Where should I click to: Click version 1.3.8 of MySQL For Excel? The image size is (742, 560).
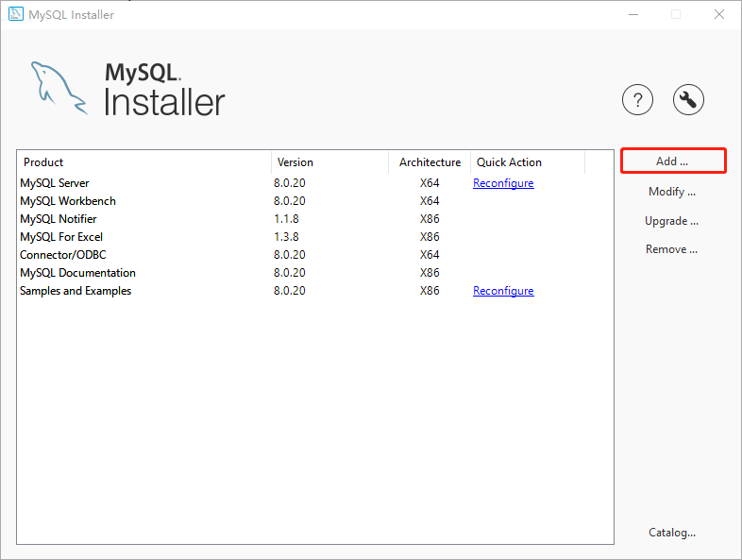pos(286,237)
